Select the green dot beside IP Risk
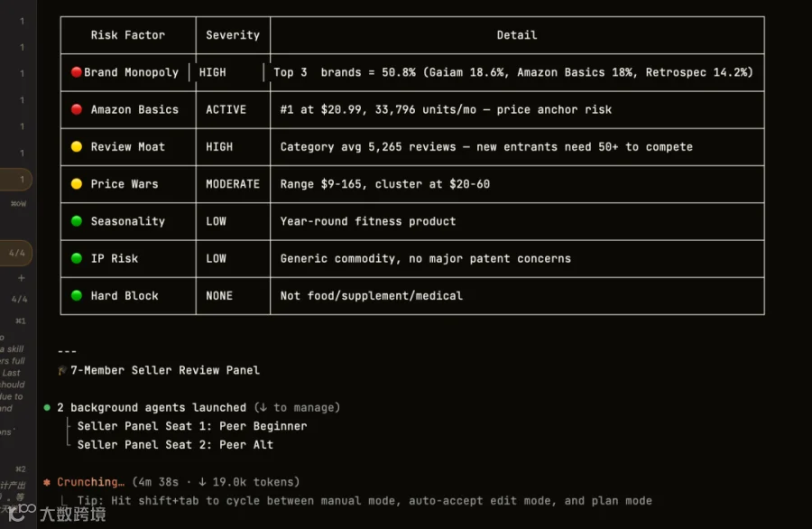 76,258
